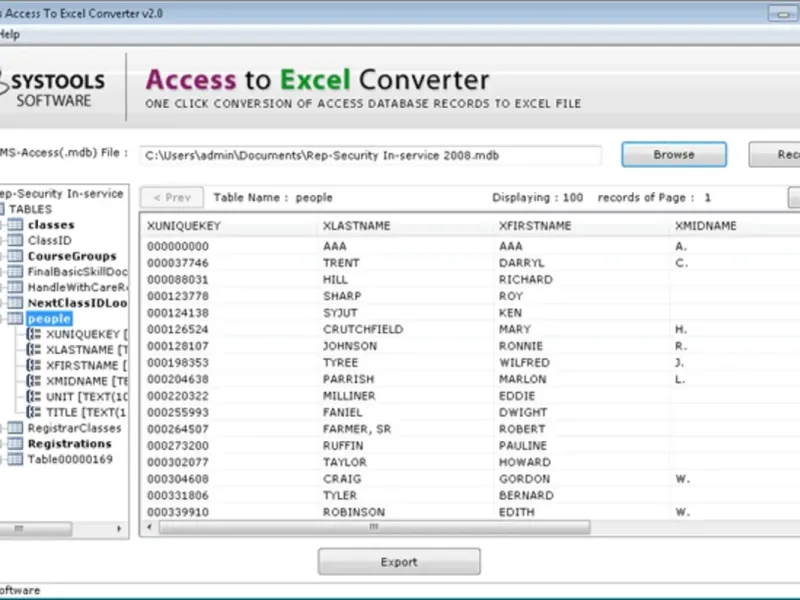Click the field icon next to XLASTNAME
This screenshot has height=600, width=800.
[x=34, y=350]
